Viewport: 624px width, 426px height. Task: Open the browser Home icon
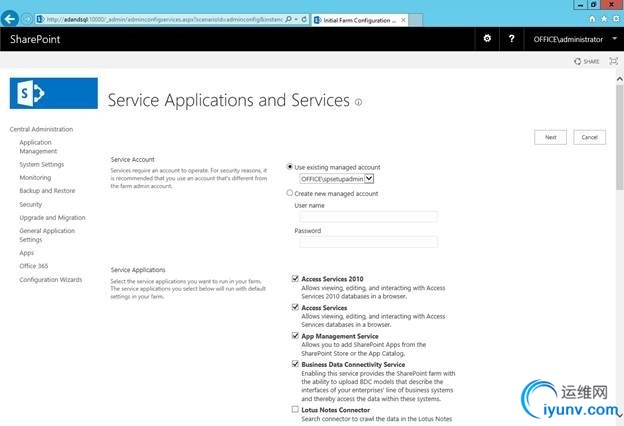coord(592,19)
